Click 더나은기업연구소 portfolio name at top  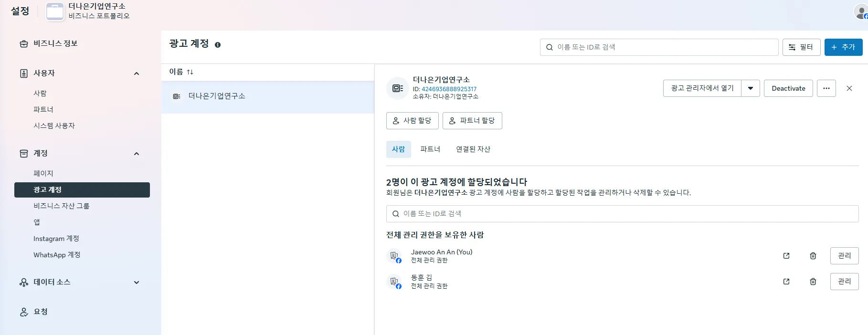coord(97,6)
